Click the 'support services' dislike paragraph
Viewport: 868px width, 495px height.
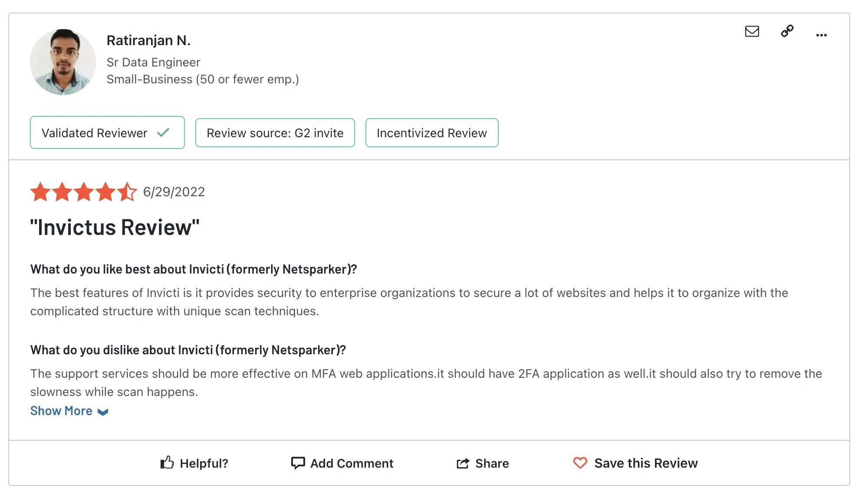click(x=426, y=383)
